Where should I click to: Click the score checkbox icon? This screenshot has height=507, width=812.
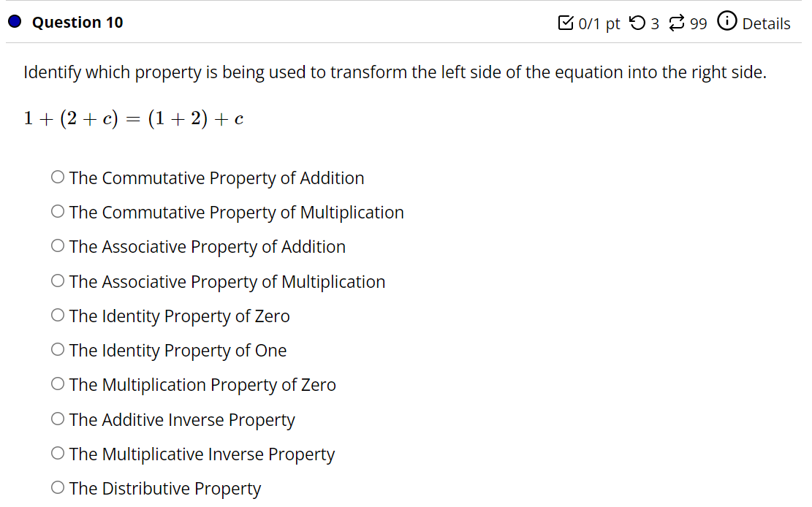click(x=566, y=23)
